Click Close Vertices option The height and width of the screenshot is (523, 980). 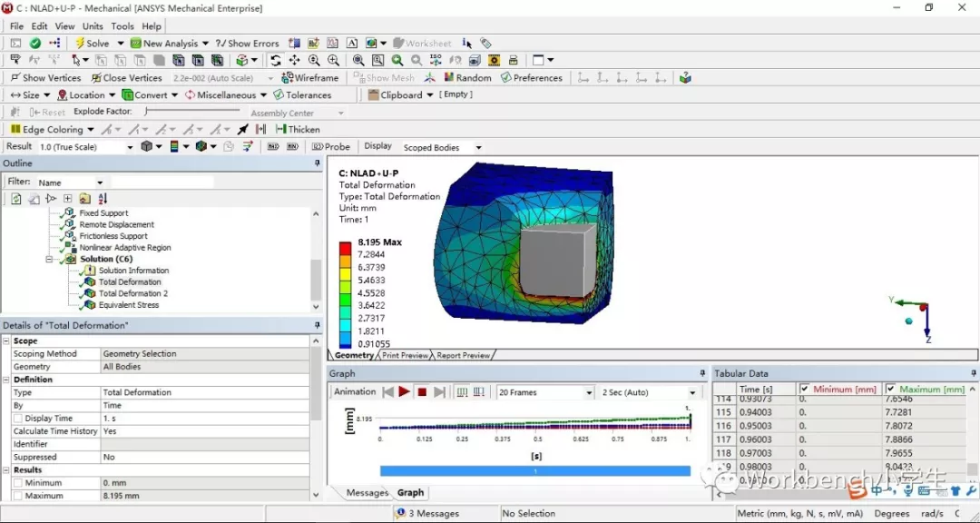[x=127, y=77]
